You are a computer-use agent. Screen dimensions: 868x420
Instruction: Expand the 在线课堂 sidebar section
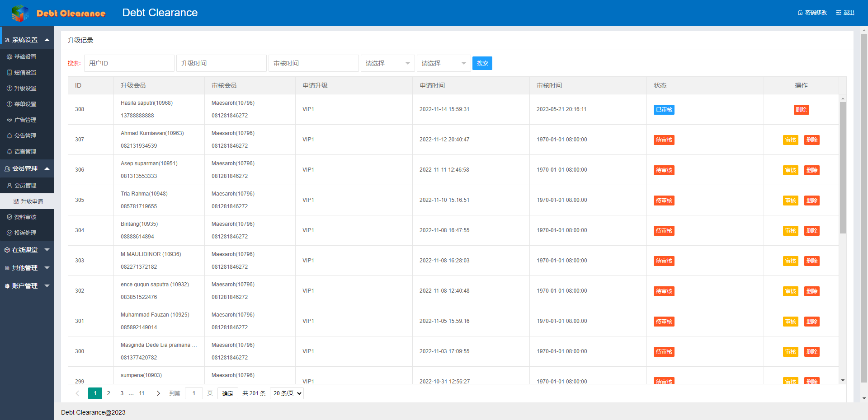click(x=47, y=250)
